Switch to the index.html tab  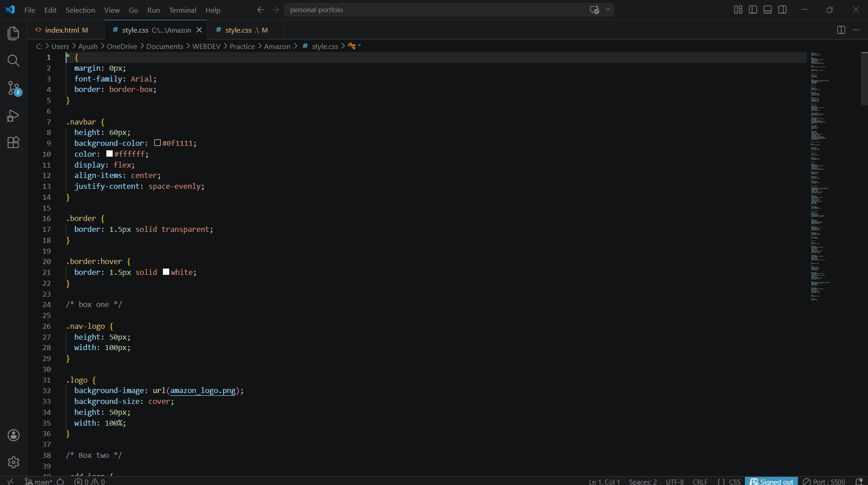62,30
